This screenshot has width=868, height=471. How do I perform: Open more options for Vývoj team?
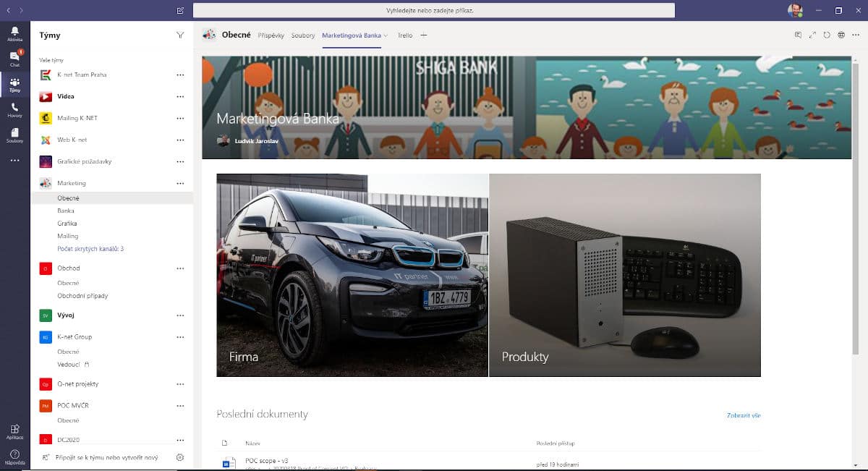coord(180,315)
